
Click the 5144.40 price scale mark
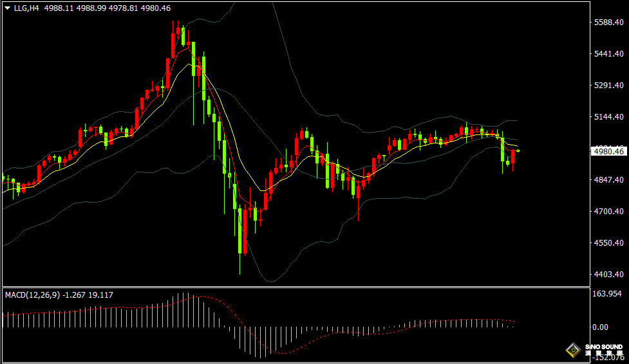(x=609, y=117)
